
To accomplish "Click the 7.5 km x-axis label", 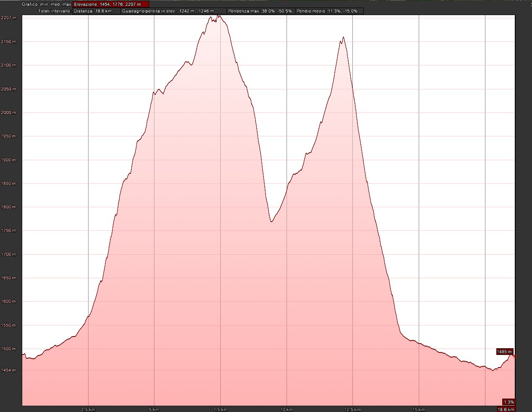I will (220, 409).
